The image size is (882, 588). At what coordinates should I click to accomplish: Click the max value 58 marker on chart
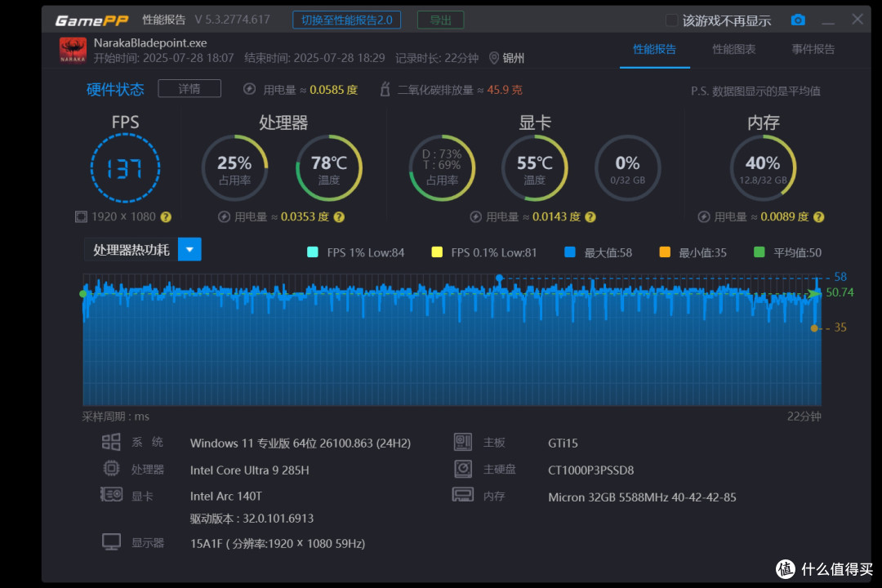[500, 278]
